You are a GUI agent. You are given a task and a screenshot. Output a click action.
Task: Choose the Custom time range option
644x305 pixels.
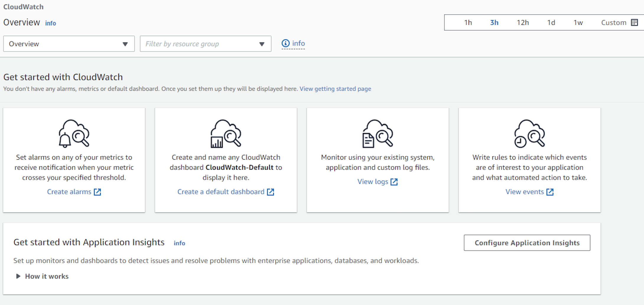pos(614,22)
